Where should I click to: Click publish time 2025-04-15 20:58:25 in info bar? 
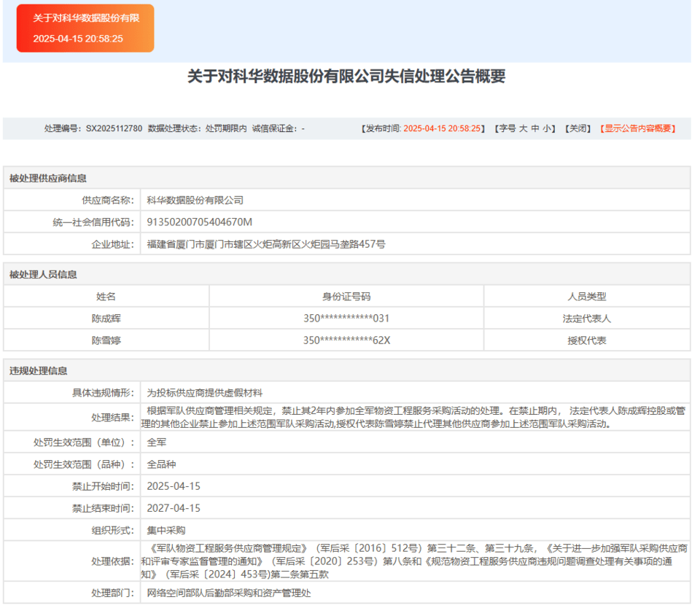click(442, 128)
